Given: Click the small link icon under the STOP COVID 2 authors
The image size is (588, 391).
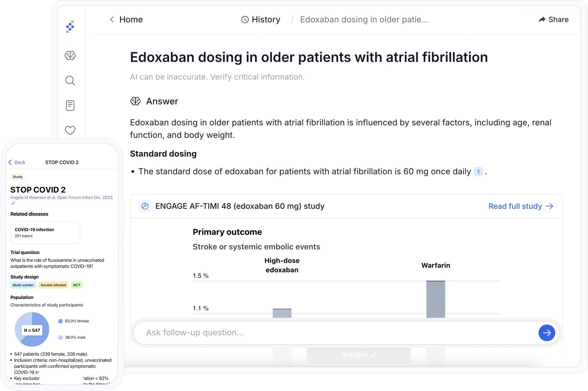Looking at the screenshot, I should [13, 203].
